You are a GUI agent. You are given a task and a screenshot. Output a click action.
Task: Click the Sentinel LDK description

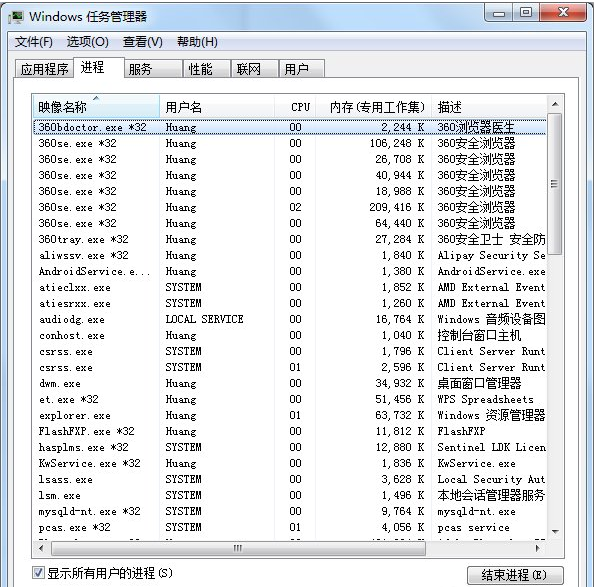pyautogui.click(x=491, y=447)
